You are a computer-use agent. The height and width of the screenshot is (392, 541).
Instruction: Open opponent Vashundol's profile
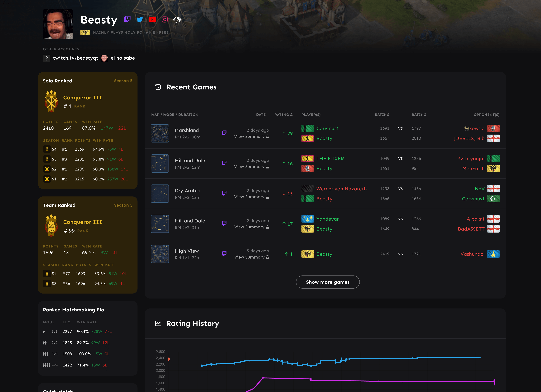pyautogui.click(x=472, y=254)
